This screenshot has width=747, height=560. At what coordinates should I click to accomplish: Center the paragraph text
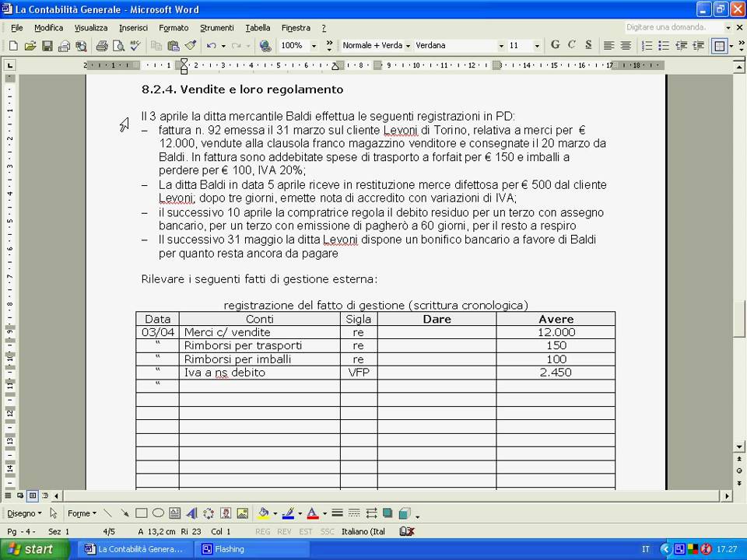[x=626, y=46]
